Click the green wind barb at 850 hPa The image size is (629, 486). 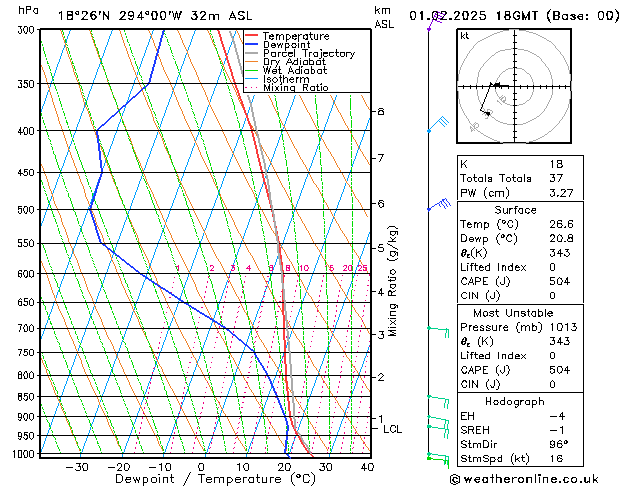click(x=438, y=401)
